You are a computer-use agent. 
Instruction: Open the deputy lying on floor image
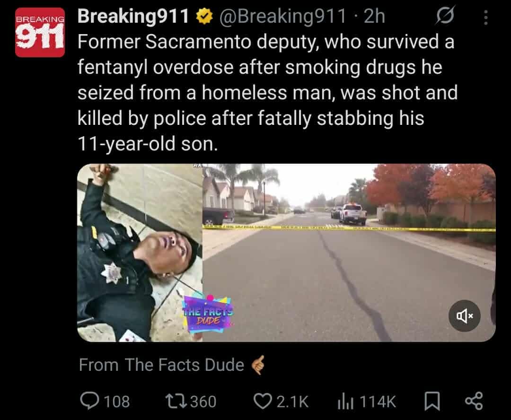point(140,253)
